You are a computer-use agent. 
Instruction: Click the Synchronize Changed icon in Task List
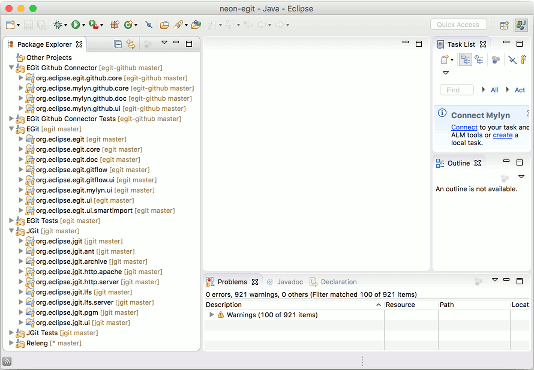[496, 60]
